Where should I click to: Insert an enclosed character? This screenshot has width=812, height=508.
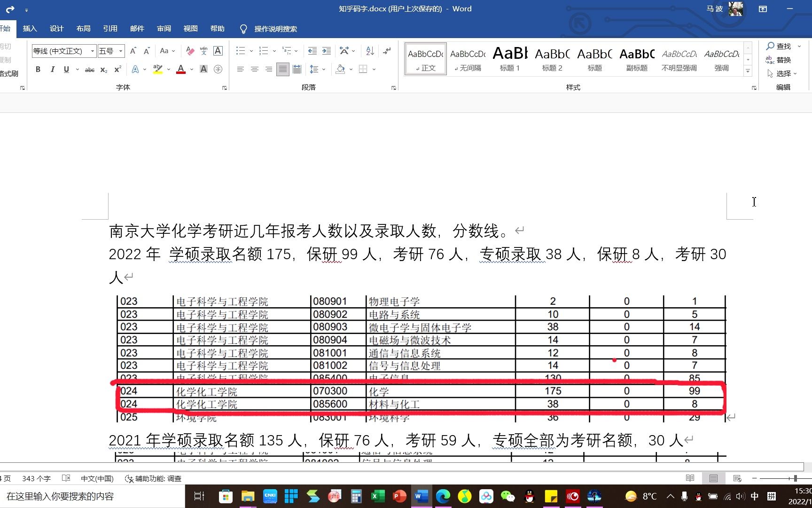pos(218,69)
